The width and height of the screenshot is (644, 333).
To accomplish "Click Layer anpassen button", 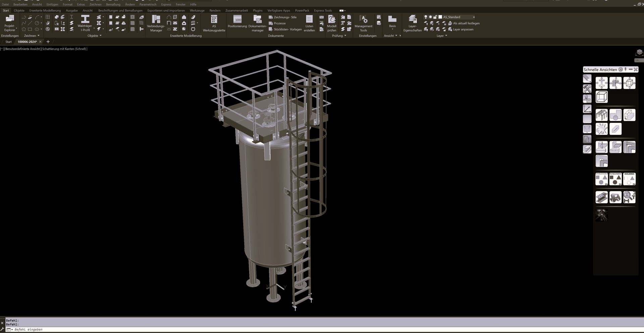I will tap(463, 30).
